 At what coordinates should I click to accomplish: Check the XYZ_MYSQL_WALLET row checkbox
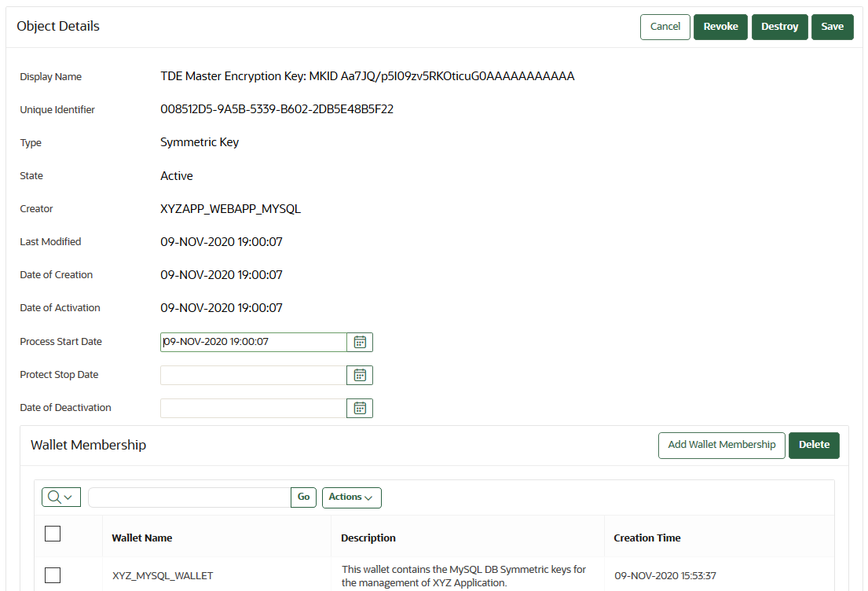coord(53,575)
